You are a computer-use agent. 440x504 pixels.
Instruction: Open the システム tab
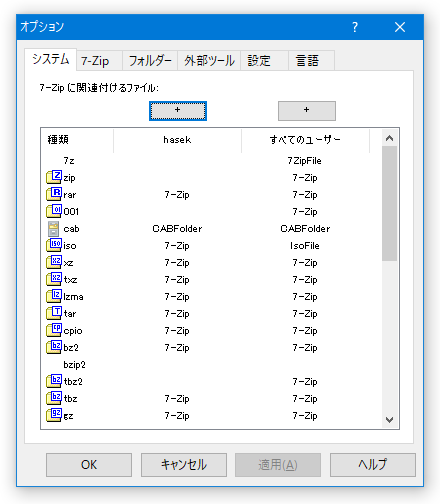pos(51,59)
